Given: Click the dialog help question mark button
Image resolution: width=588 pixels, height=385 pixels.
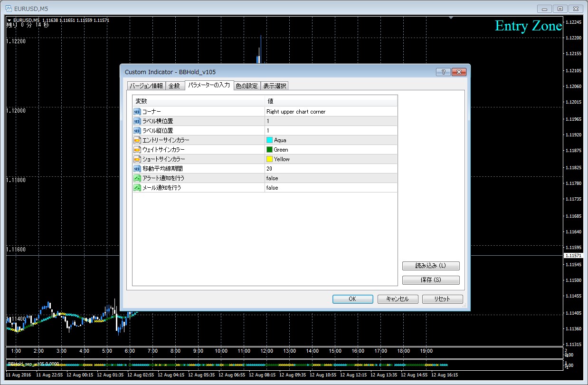Looking at the screenshot, I should pyautogui.click(x=443, y=72).
